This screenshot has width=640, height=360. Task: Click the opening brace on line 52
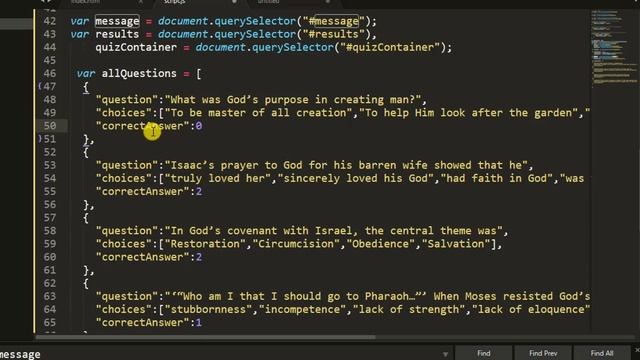[86, 152]
